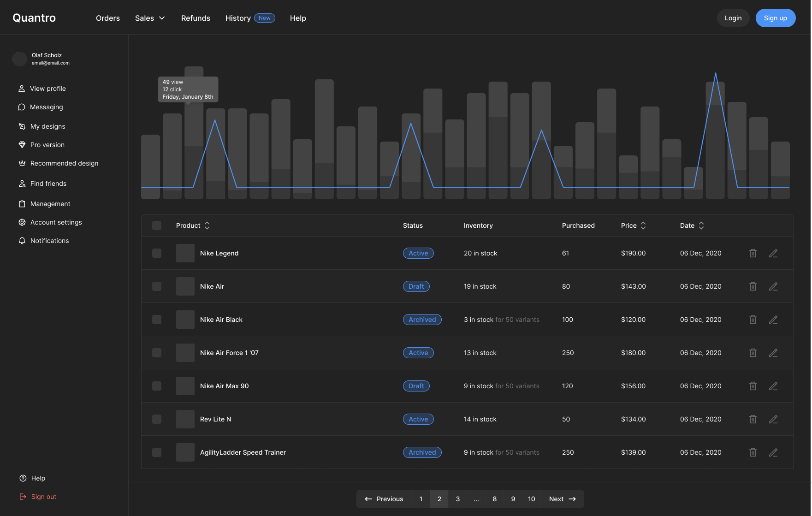
Task: Click the Sign up button
Action: point(776,18)
